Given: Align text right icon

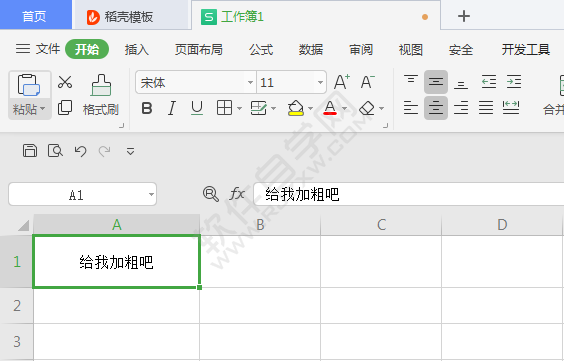Looking at the screenshot, I should click(461, 108).
